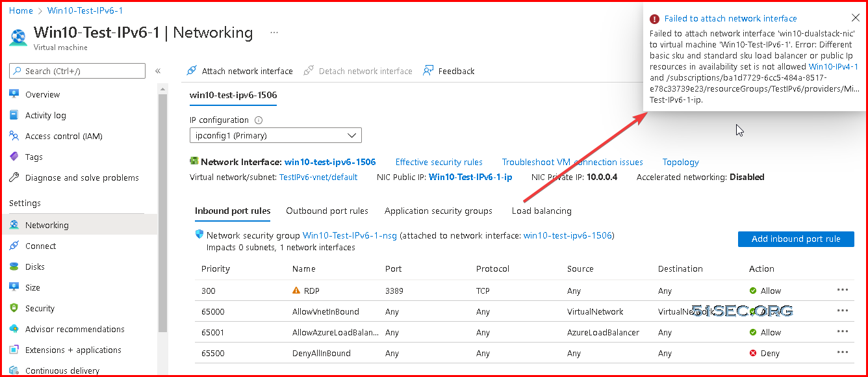Viewport: 868px width, 377px height.
Task: Open Failed to attach network interface notification title
Action: click(x=730, y=19)
